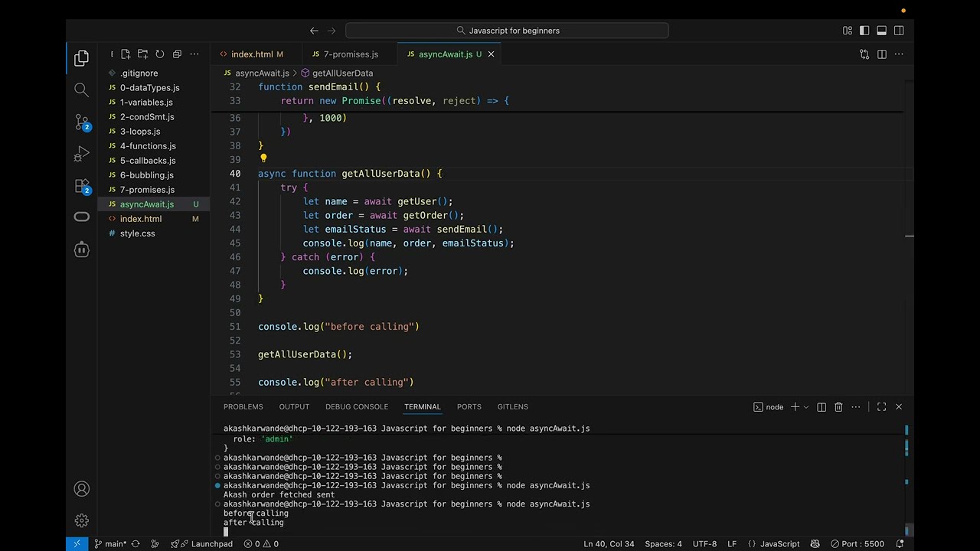Open the launch profile dropdown chevron
This screenshot has width=980, height=551.
tap(806, 407)
